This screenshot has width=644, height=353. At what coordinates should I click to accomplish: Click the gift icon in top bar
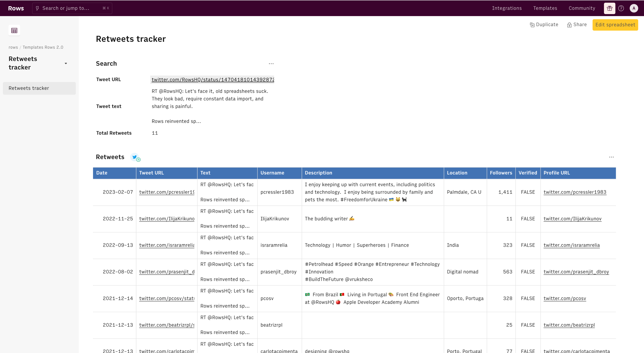click(609, 8)
